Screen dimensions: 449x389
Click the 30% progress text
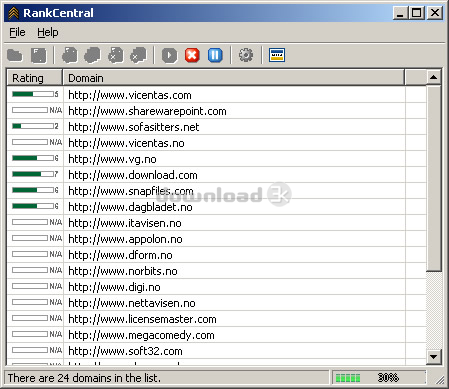coord(388,378)
